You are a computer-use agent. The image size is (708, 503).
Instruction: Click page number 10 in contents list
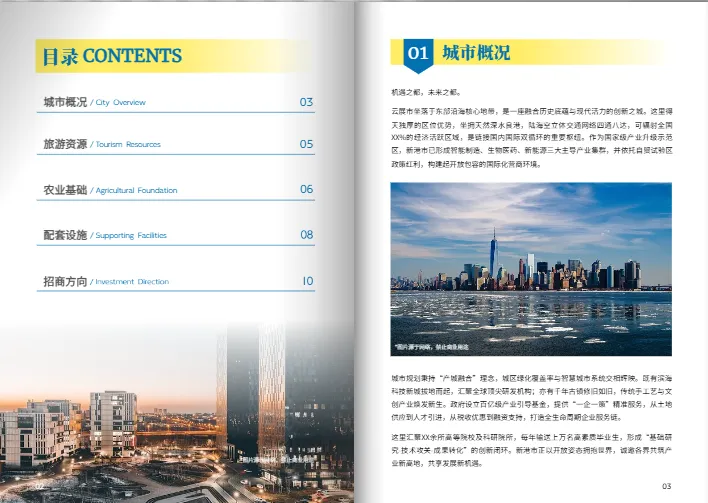[307, 281]
